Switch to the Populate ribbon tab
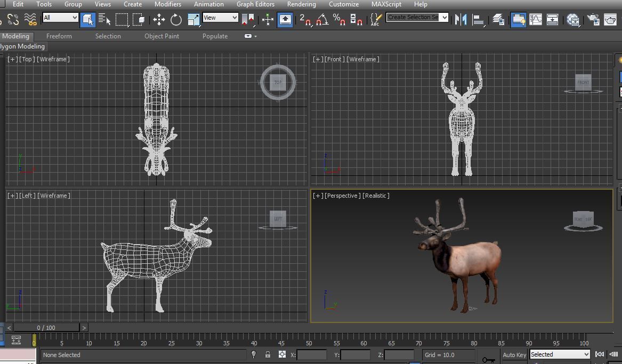 [215, 36]
